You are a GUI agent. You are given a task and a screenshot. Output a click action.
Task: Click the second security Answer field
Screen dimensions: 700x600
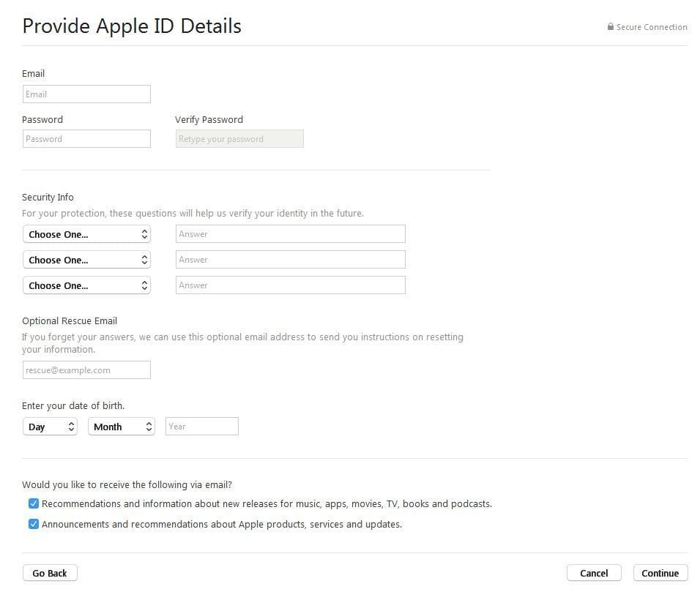[x=290, y=260]
